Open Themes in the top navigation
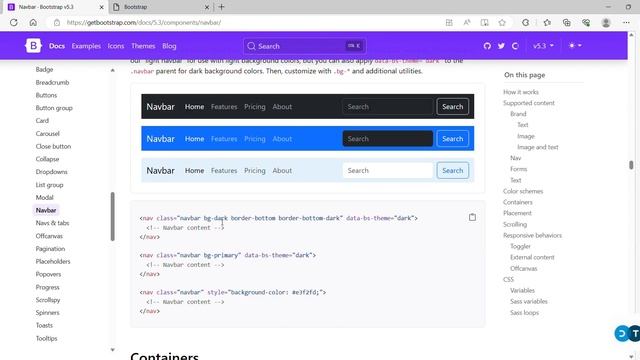This screenshot has width=640, height=360. [143, 46]
